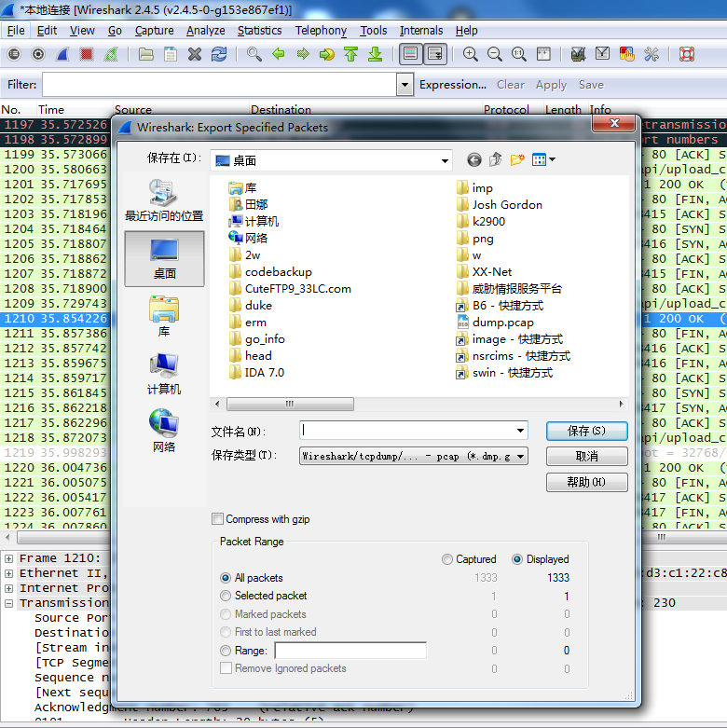Toggle auto scroll in live capture icon

point(435,54)
